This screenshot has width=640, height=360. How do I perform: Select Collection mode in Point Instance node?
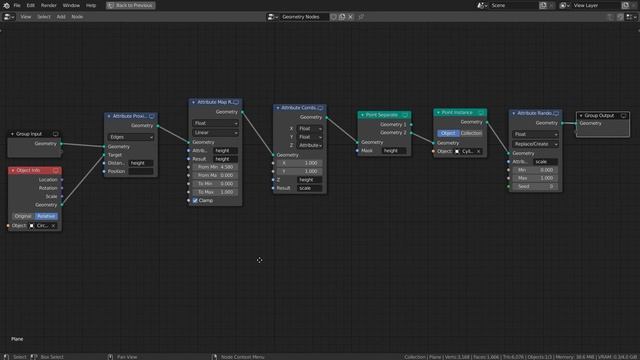pos(471,133)
